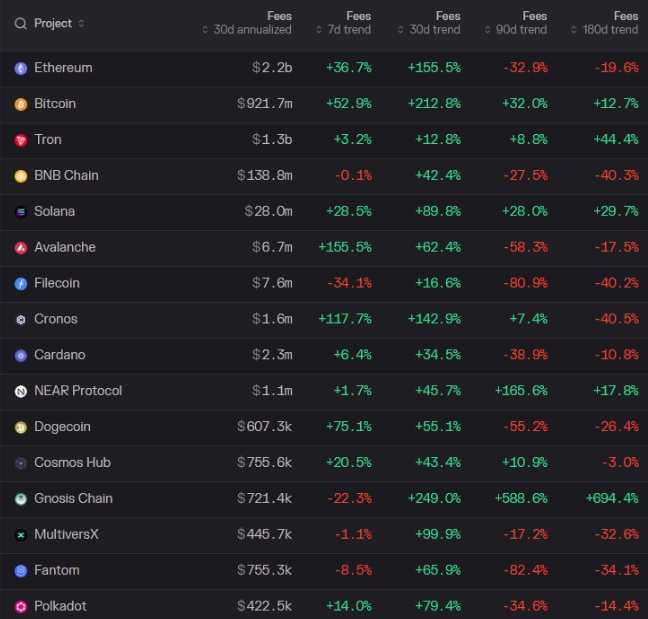
Task: Sort by the Project column arrows
Action: 81,23
